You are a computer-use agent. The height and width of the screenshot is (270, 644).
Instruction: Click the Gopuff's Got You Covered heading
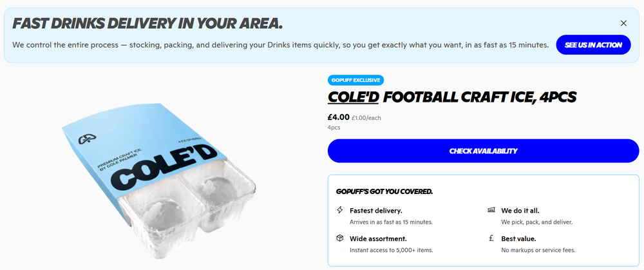pos(384,191)
